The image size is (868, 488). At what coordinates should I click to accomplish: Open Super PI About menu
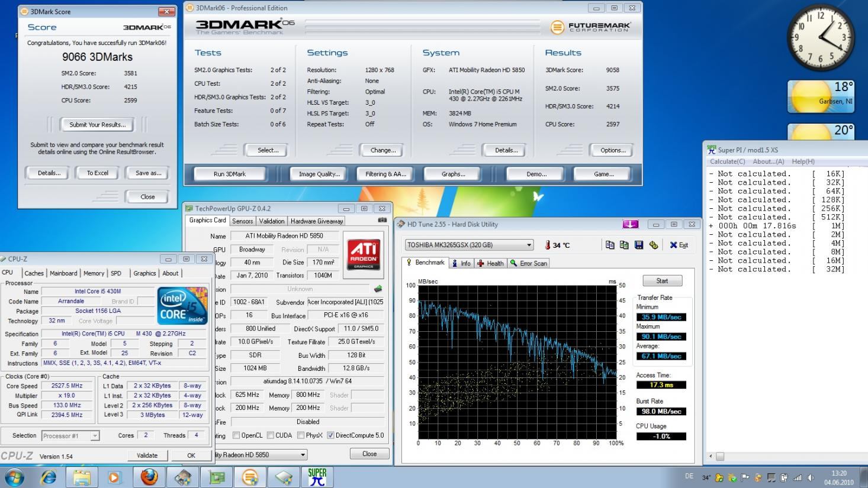pos(769,161)
